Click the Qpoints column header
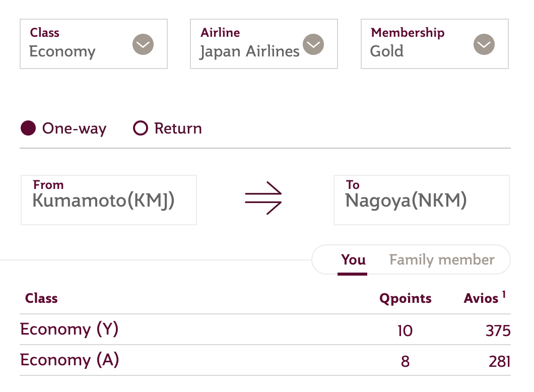 (x=405, y=298)
